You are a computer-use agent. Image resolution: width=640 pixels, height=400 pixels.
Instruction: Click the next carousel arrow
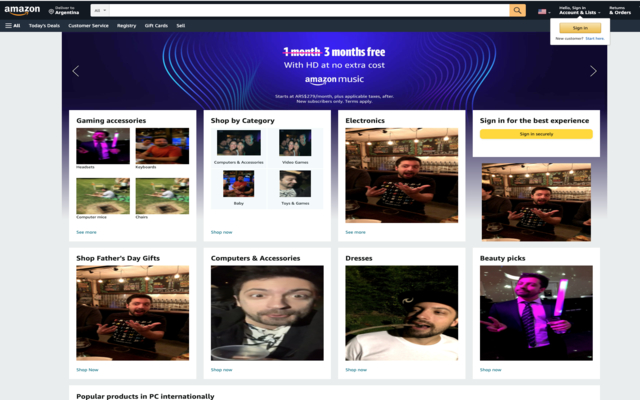click(x=593, y=71)
